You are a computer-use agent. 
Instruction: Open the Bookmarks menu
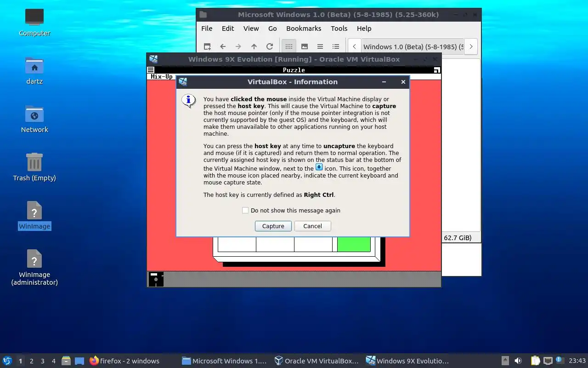(x=304, y=29)
